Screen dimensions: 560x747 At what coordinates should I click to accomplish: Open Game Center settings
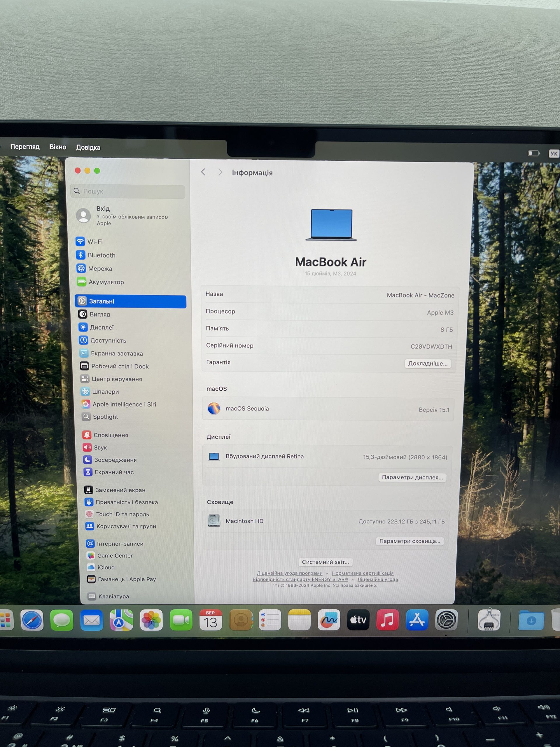[110, 556]
